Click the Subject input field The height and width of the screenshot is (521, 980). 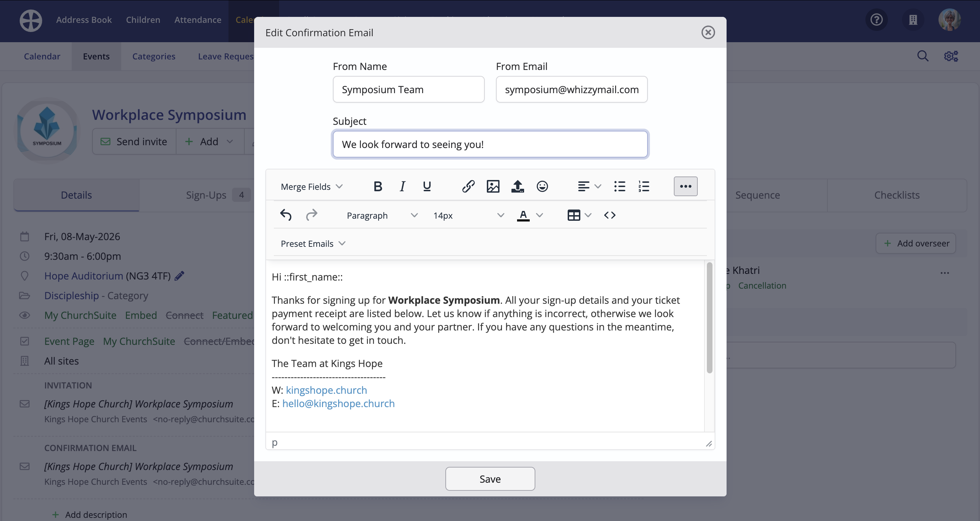[490, 144]
